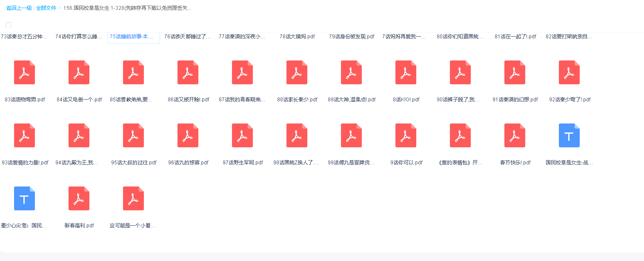Select the 93话爱情的力量!.pdf icon

(25, 135)
